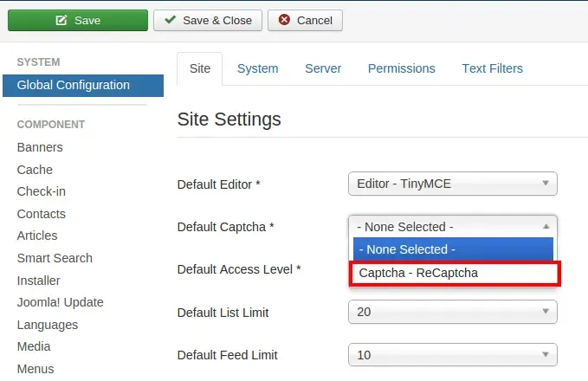Open Global Configuration in sidebar

(x=83, y=86)
